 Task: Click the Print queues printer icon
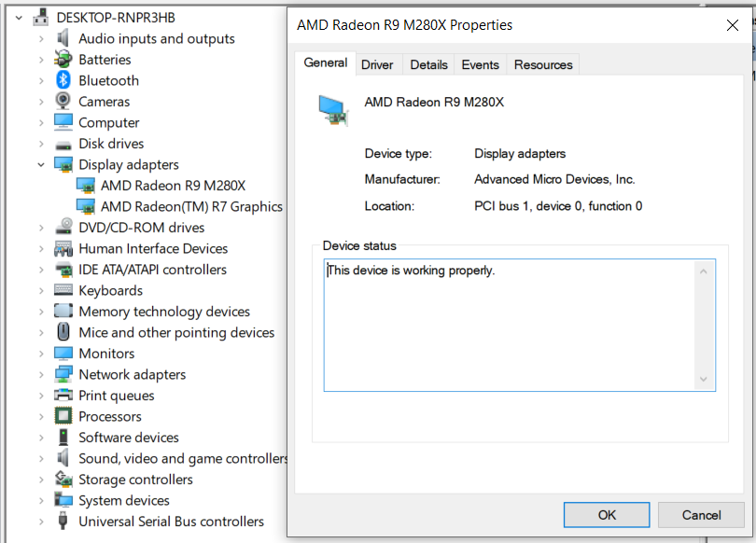coord(63,396)
